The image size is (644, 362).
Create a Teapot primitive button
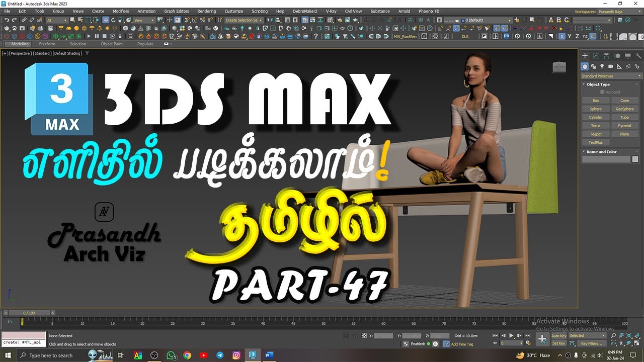[596, 134]
